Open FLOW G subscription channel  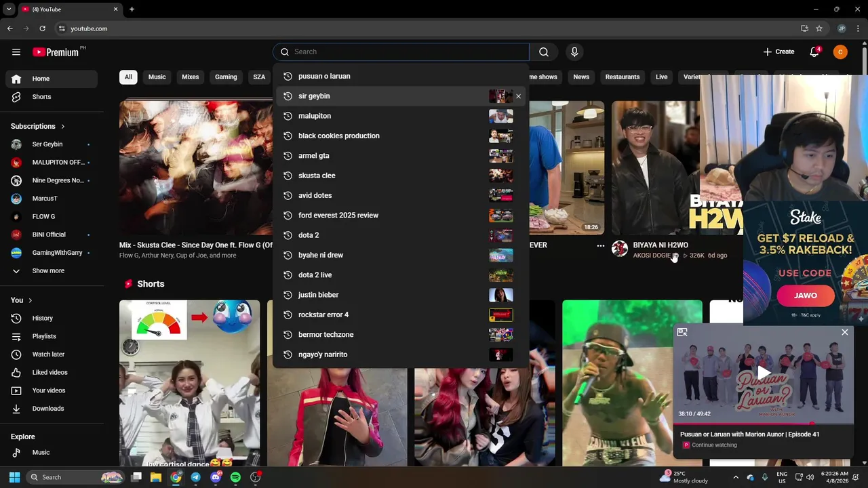coord(52,217)
